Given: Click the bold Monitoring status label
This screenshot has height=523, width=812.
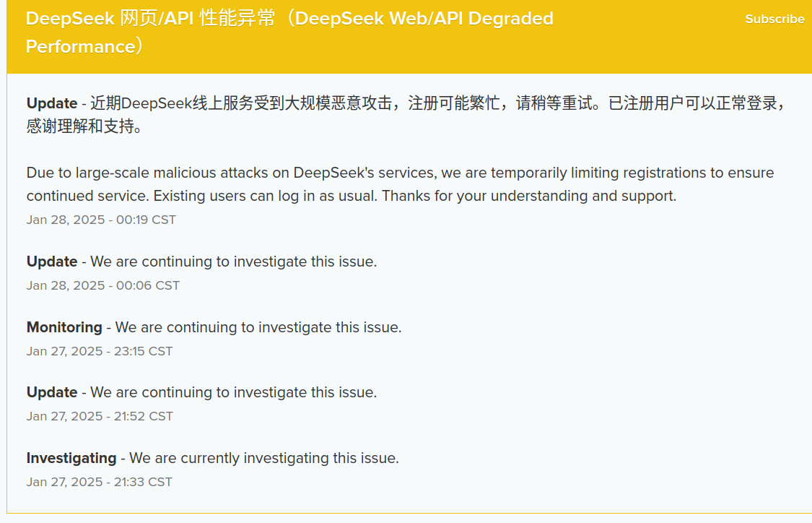Looking at the screenshot, I should pos(64,327).
